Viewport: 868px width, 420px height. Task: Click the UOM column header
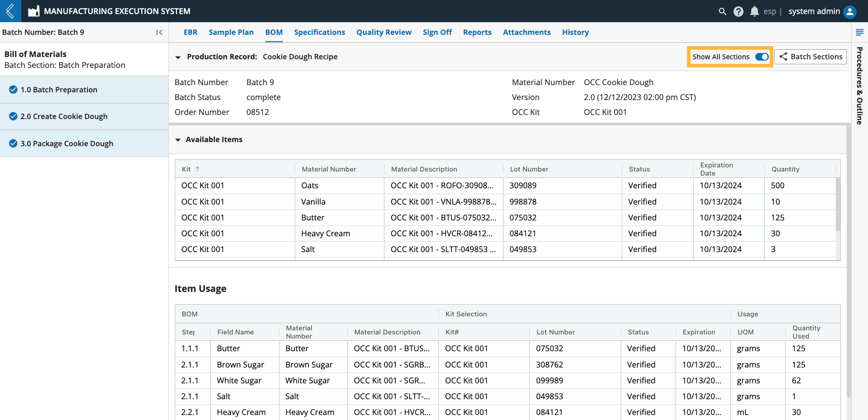click(746, 332)
